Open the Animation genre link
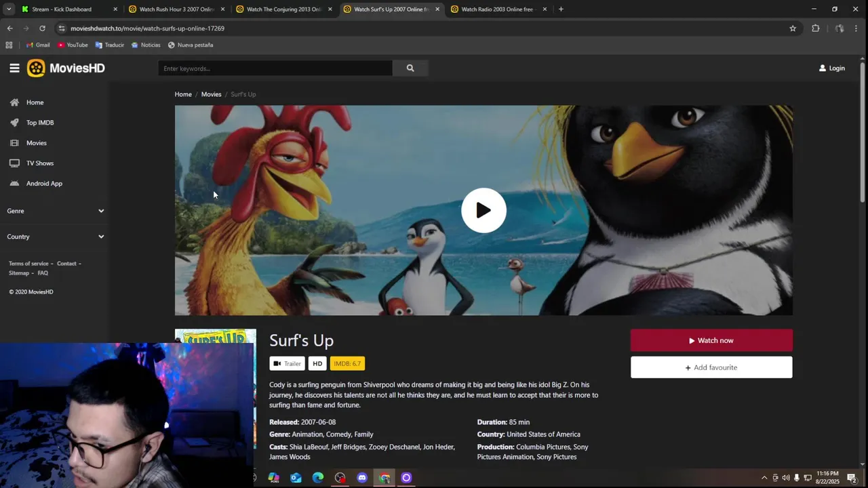Image resolution: width=868 pixels, height=488 pixels. 307,434
